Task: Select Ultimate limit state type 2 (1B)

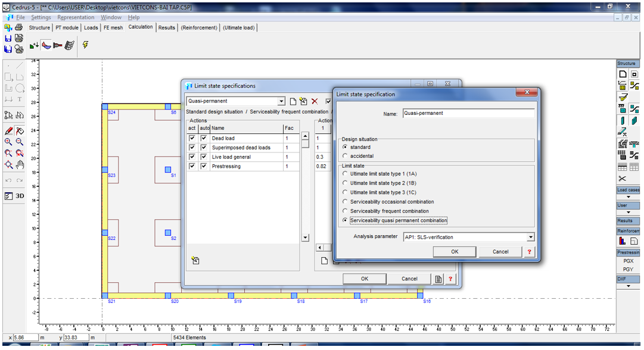Action: [x=345, y=183]
